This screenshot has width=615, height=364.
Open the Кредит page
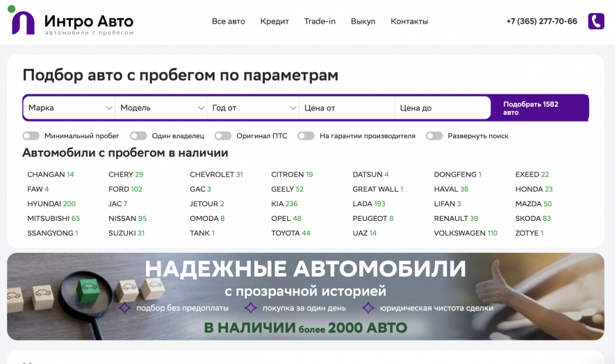pos(274,21)
